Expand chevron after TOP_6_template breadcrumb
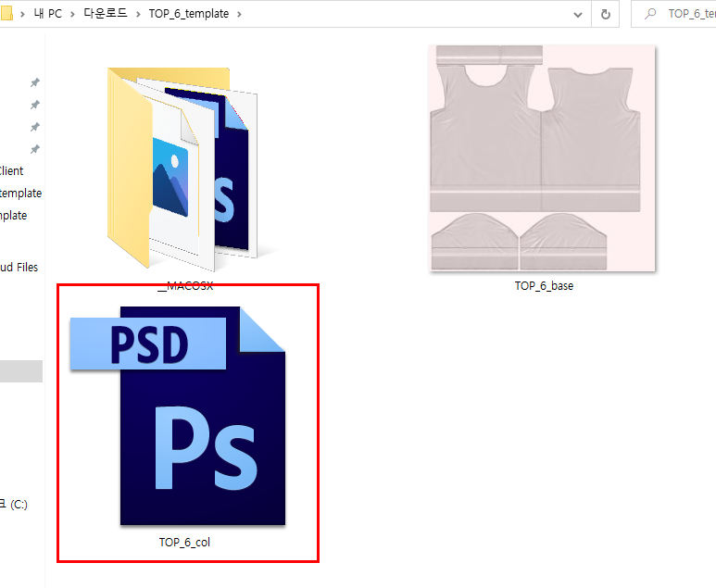The width and height of the screenshot is (716, 588). coord(239,14)
